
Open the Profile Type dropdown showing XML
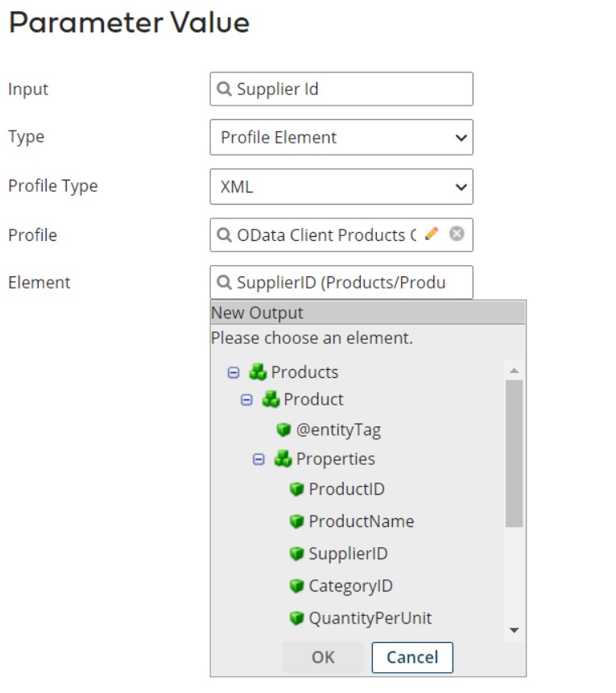[341, 187]
